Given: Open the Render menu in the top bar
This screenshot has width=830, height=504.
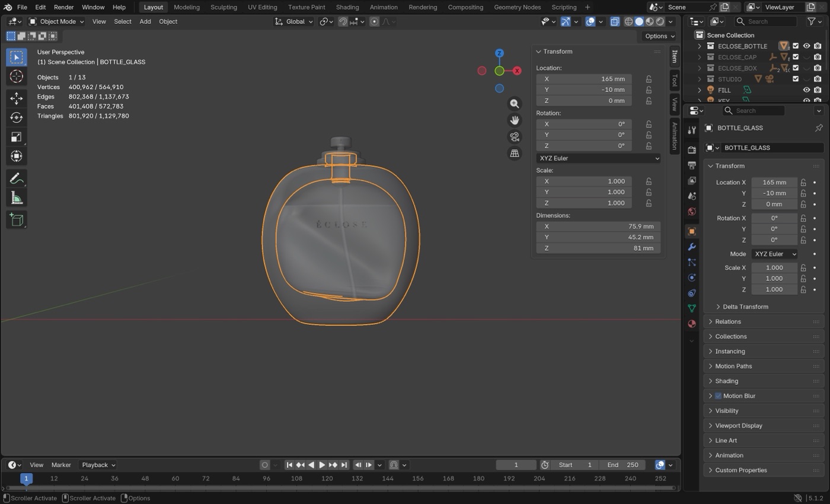Looking at the screenshot, I should (x=63, y=7).
